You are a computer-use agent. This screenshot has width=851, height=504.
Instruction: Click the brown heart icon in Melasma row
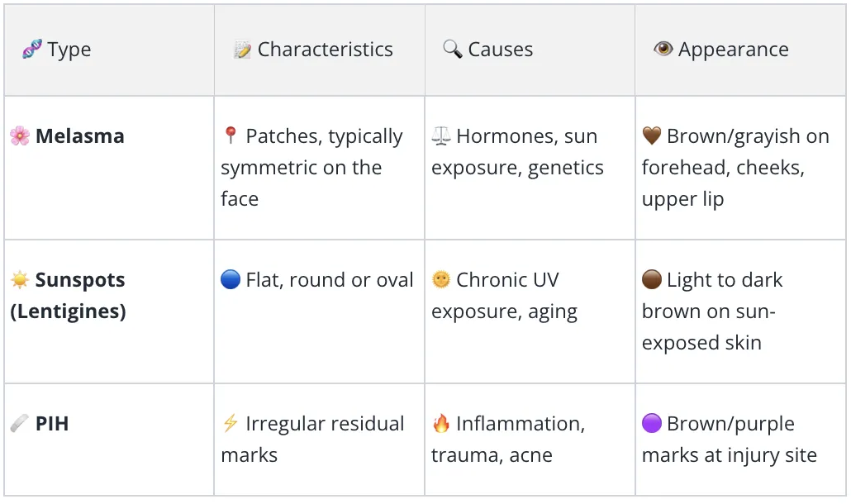(x=652, y=136)
